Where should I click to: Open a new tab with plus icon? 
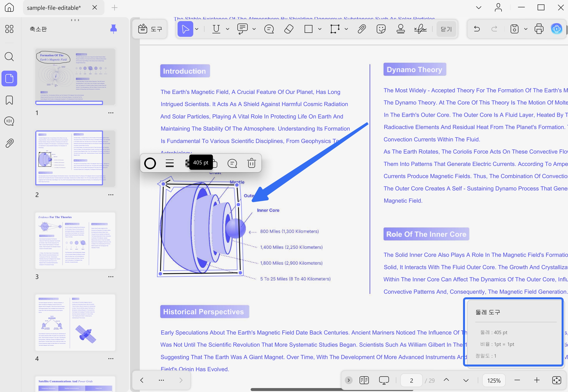point(115,8)
